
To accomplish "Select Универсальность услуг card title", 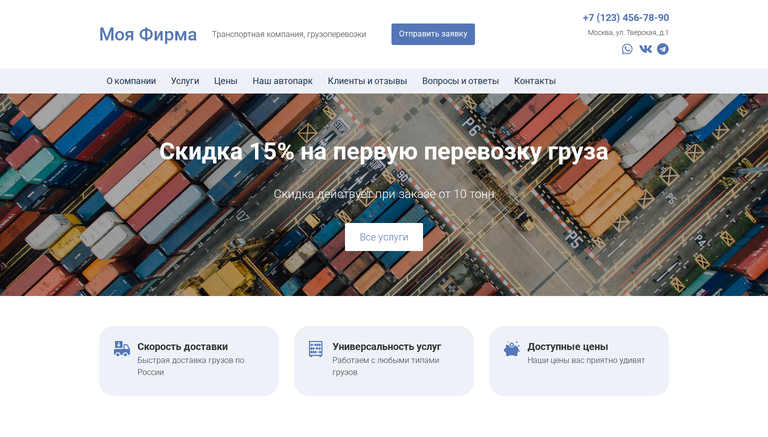I will 387,346.
